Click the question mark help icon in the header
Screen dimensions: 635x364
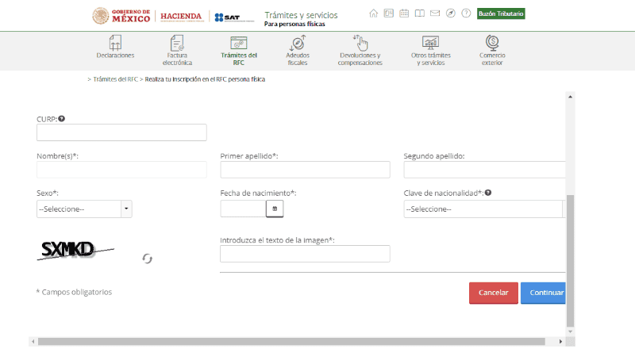[466, 13]
